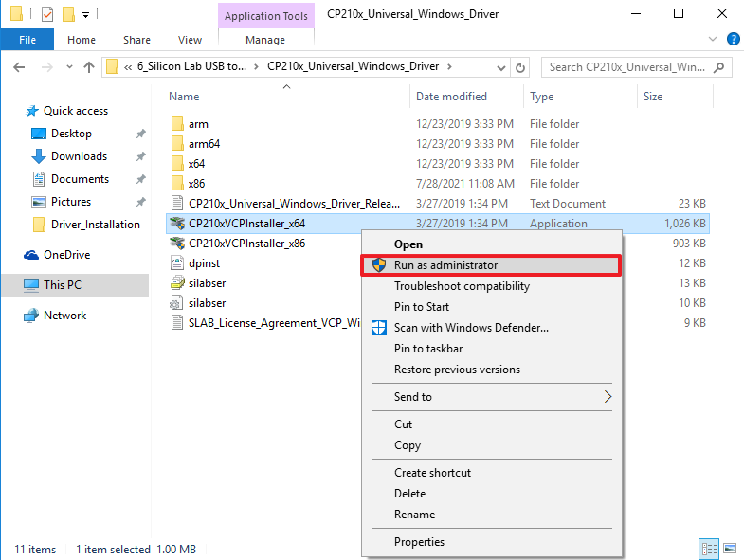The height and width of the screenshot is (560, 744).
Task: Select OneDrive in the navigation pane
Action: [67, 255]
